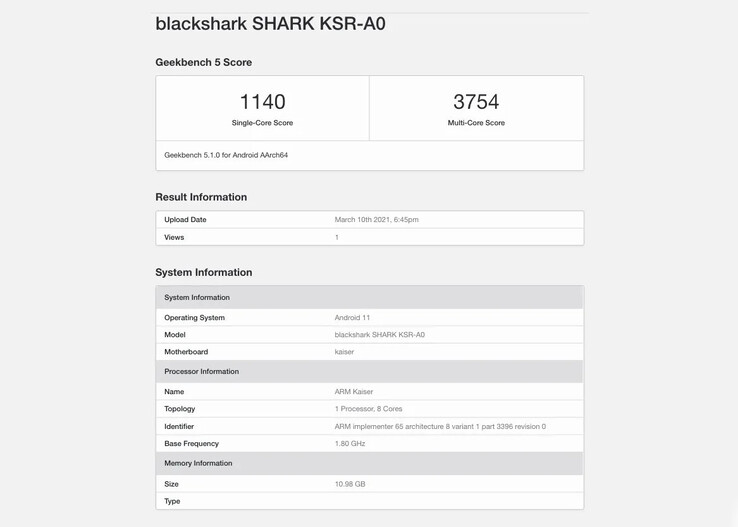Click the ARM implementer identifier value
The height and width of the screenshot is (527, 738).
[440, 427]
